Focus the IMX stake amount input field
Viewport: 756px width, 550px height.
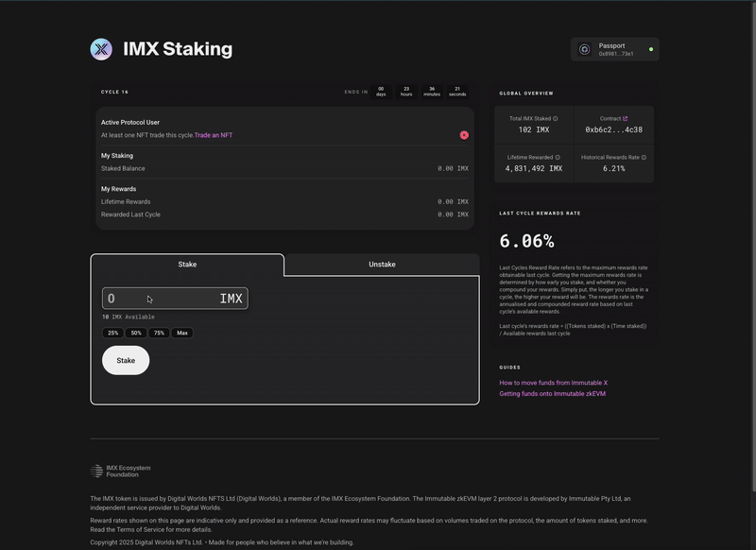[175, 299]
